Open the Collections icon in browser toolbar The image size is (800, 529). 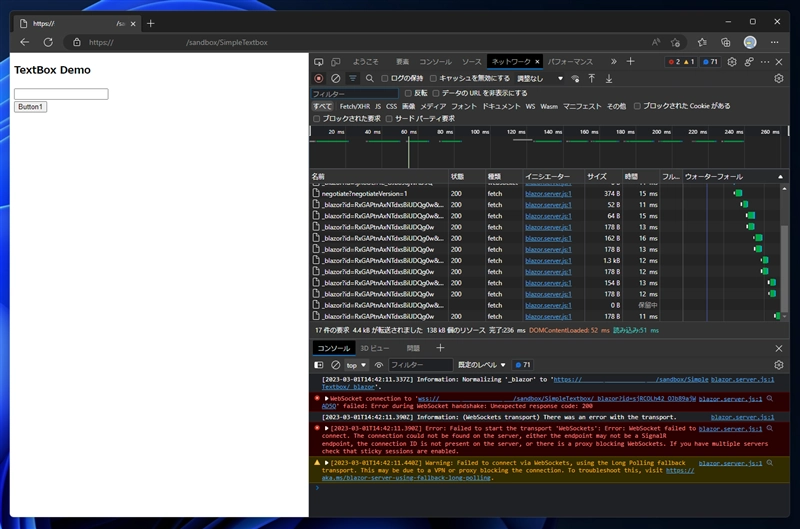(726, 42)
